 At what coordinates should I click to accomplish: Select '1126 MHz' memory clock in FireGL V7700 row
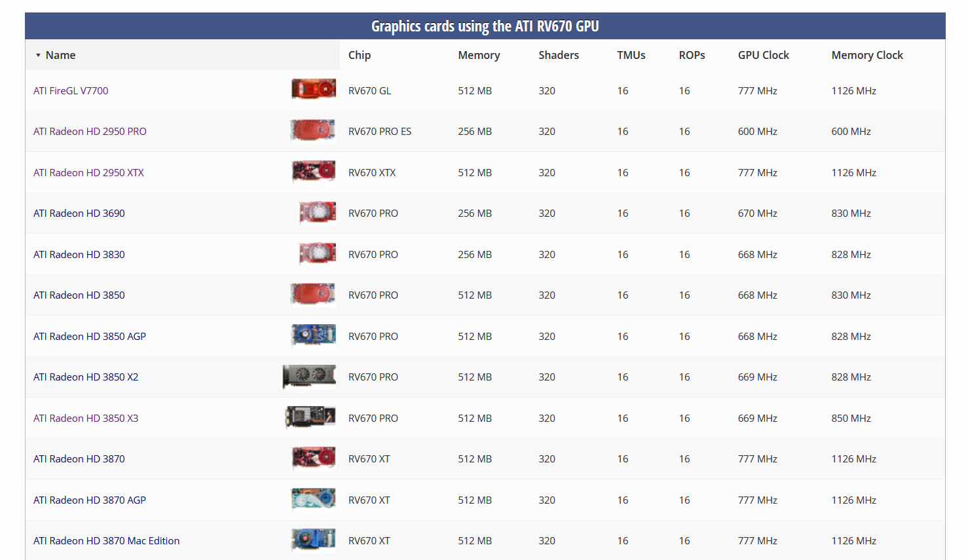point(854,91)
